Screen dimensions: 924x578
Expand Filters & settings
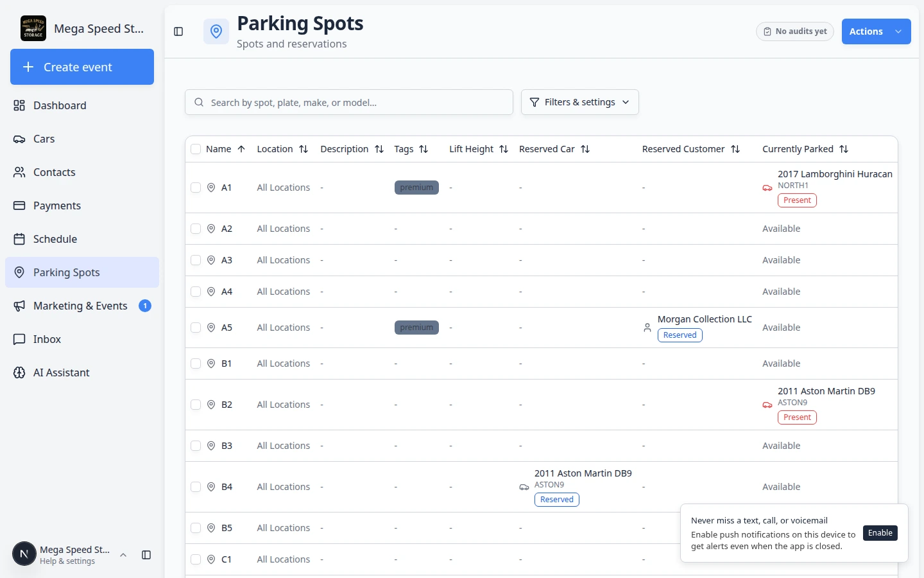(579, 102)
